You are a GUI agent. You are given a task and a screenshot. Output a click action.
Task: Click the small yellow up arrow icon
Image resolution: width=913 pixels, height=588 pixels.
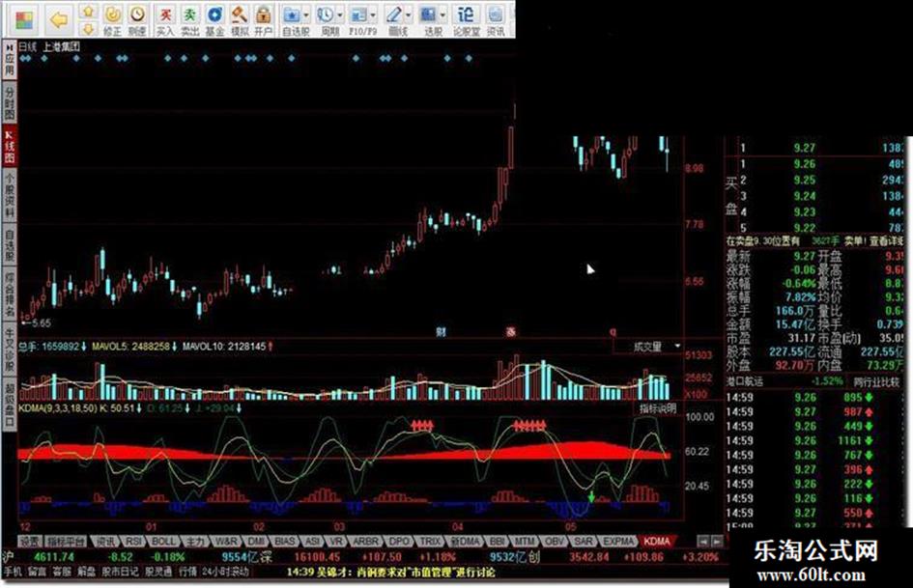tap(88, 11)
